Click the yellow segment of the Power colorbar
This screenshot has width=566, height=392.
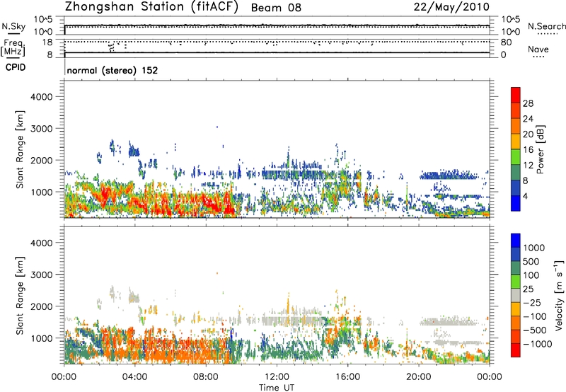516,142
